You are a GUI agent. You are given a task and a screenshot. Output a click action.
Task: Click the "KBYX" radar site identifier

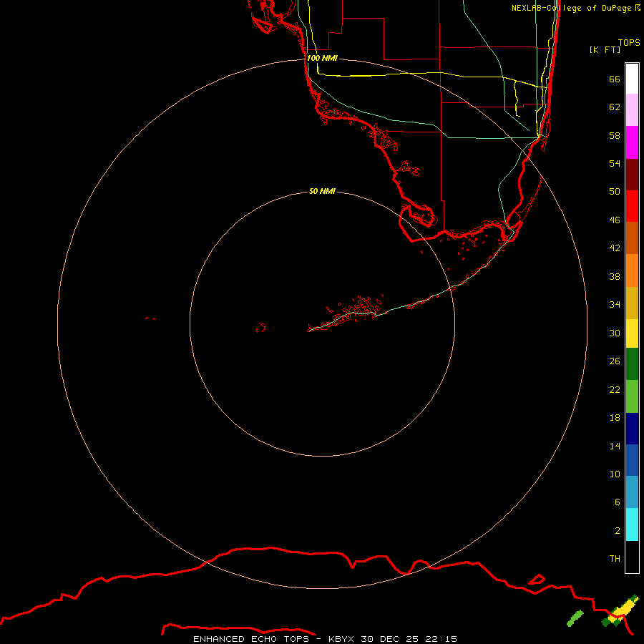click(341, 639)
